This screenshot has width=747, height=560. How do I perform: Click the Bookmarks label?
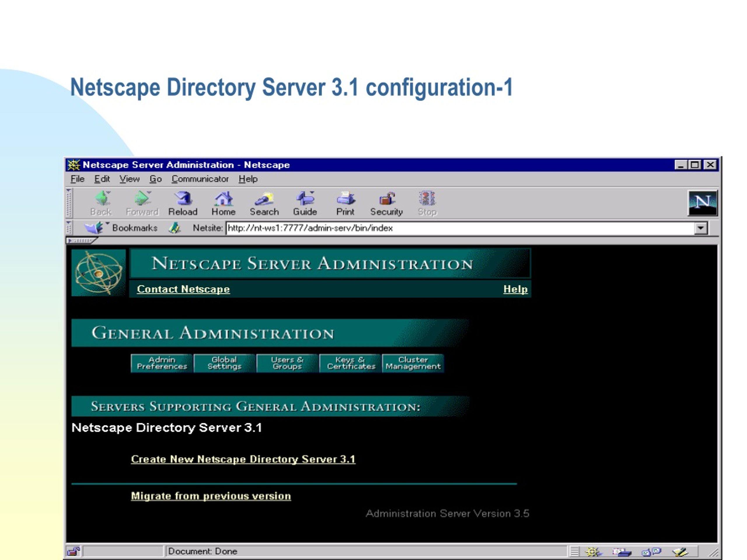pyautogui.click(x=135, y=228)
